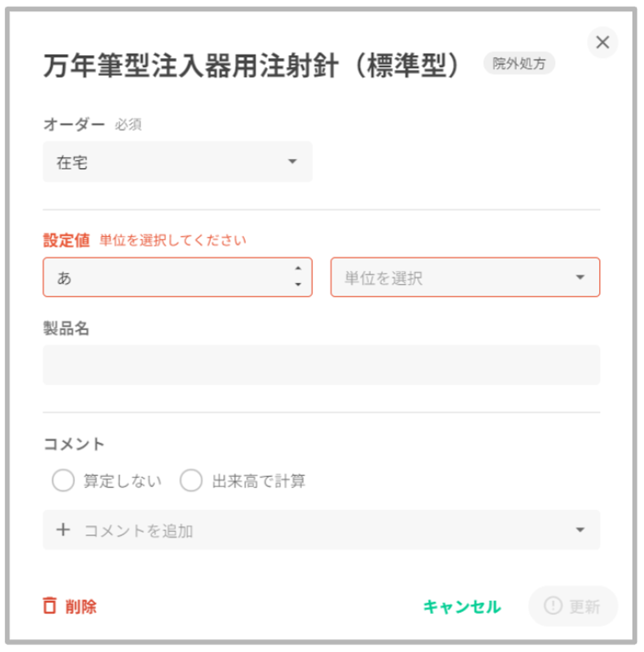Screen dimensions: 644x652
Task: Click the 設定値 number input field
Action: pyautogui.click(x=169, y=277)
